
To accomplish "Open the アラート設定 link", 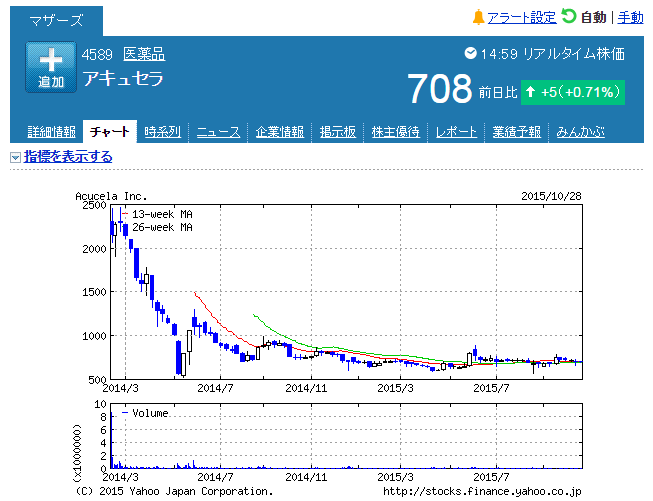I will click(x=522, y=17).
